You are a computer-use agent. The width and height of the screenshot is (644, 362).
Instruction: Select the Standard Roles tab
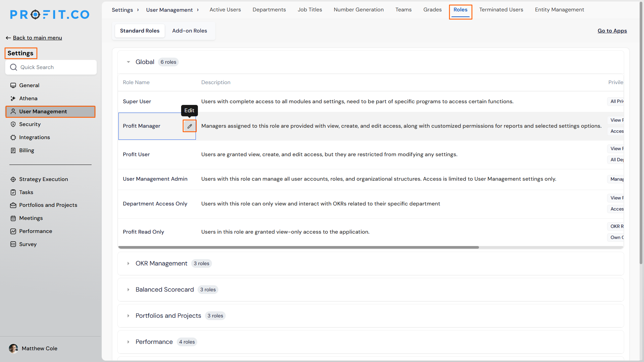click(140, 31)
